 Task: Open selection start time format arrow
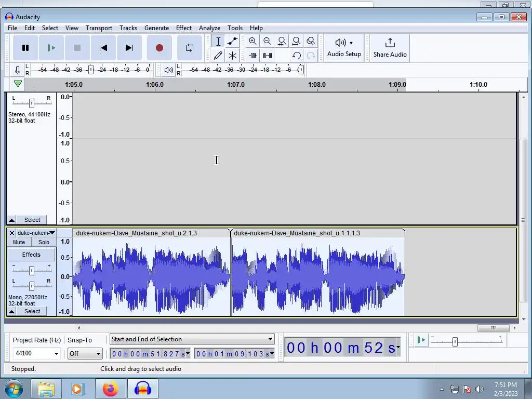pyautogui.click(x=188, y=353)
